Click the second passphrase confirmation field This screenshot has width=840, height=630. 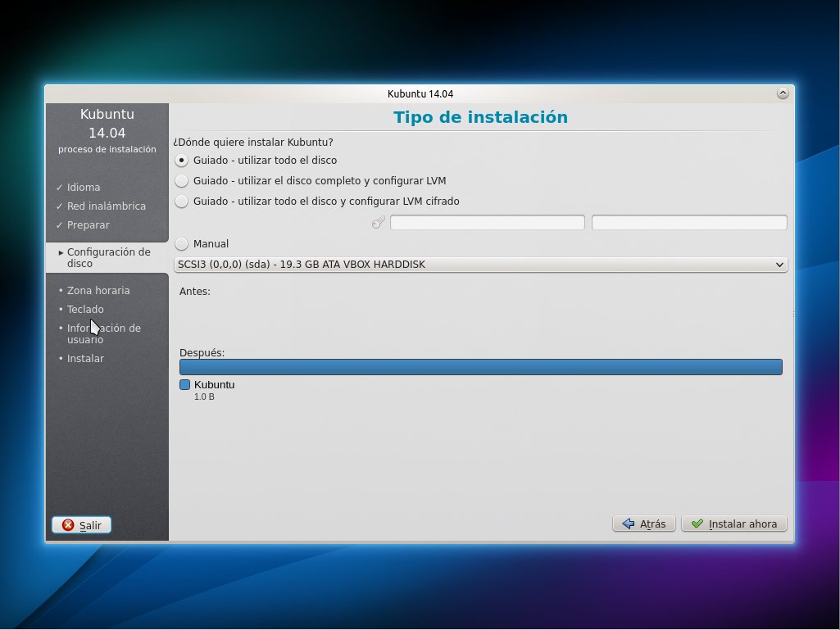[689, 222]
